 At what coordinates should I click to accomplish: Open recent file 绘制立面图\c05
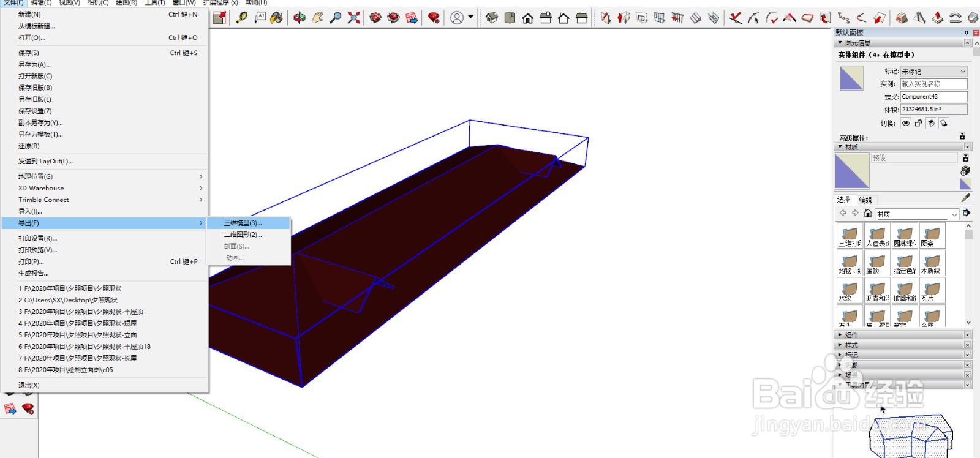pos(104,370)
